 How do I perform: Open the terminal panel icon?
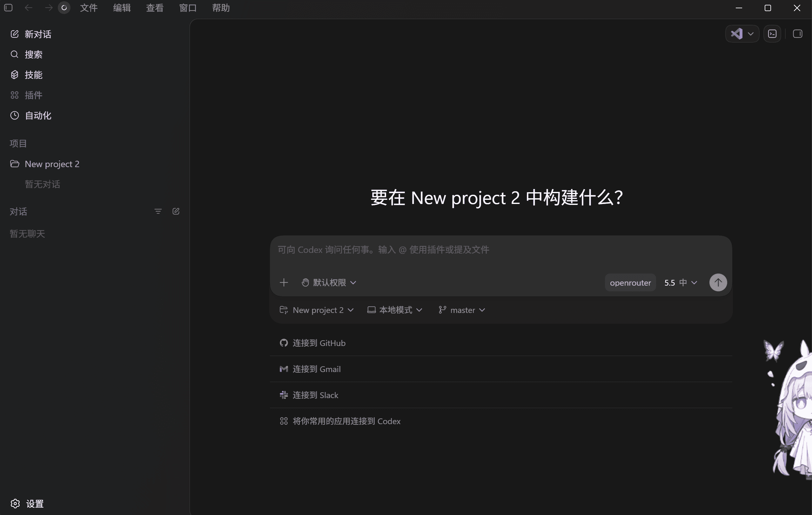pos(772,34)
